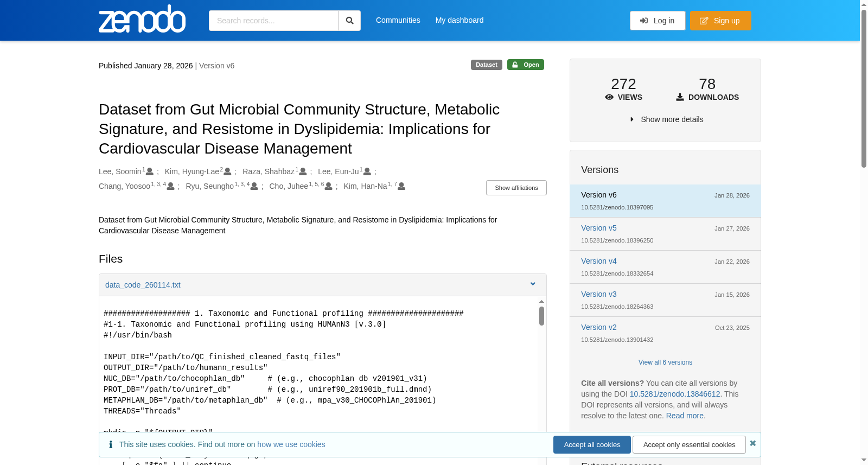Click the person icon next to Cho, Juhee
The height and width of the screenshot is (465, 868).
pyautogui.click(x=328, y=186)
